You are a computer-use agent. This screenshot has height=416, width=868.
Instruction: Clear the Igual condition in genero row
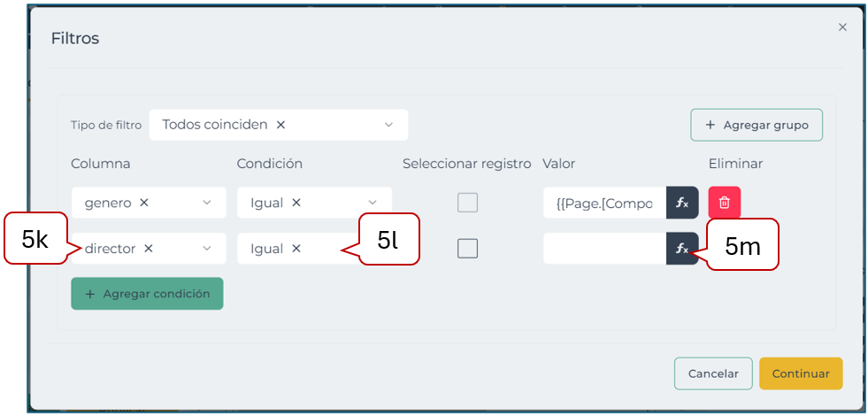tap(296, 203)
